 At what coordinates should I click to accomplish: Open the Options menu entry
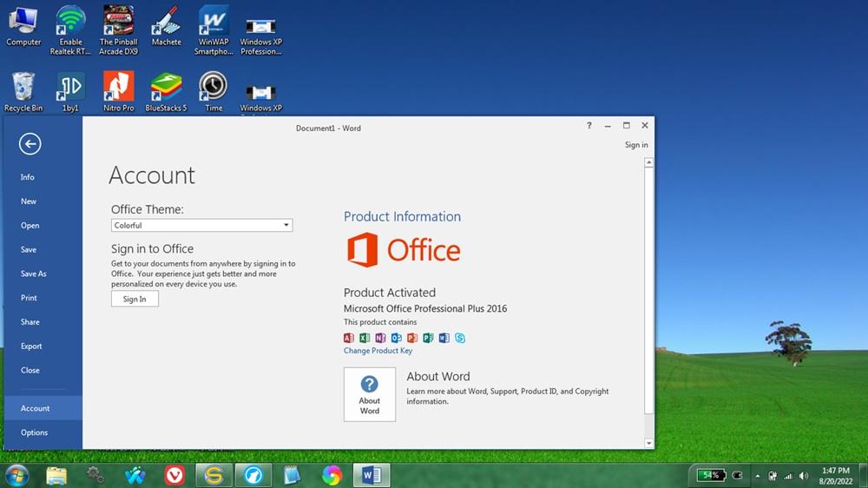(x=35, y=432)
